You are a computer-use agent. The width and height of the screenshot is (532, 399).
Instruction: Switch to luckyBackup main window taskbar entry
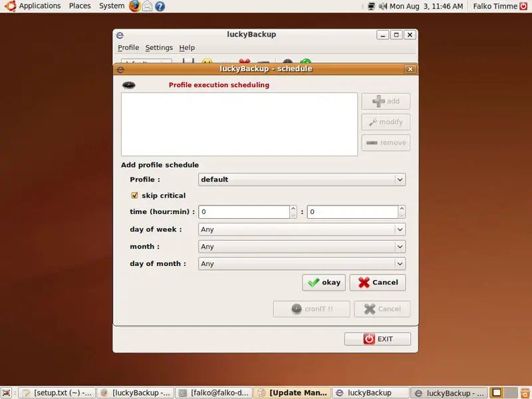coord(371,393)
